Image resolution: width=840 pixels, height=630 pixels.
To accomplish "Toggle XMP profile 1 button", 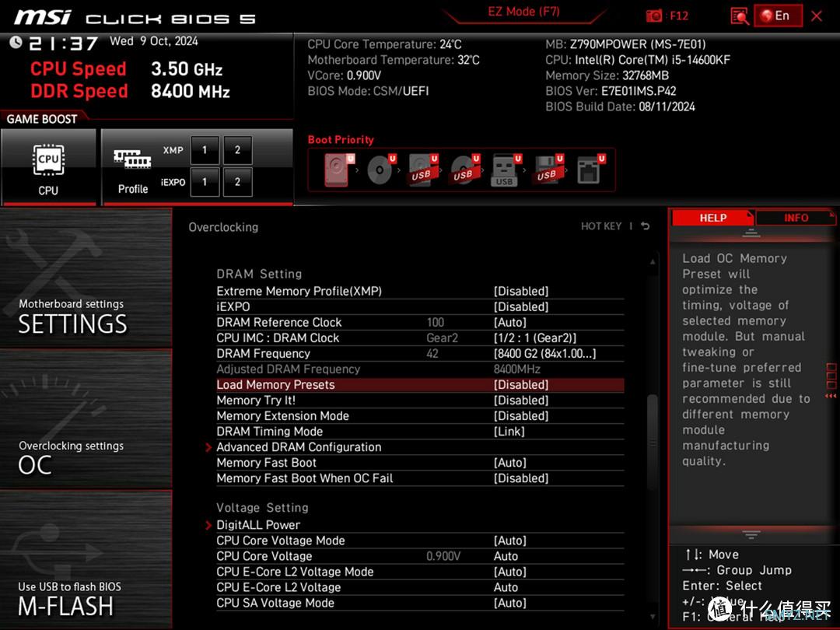I will coord(204,150).
